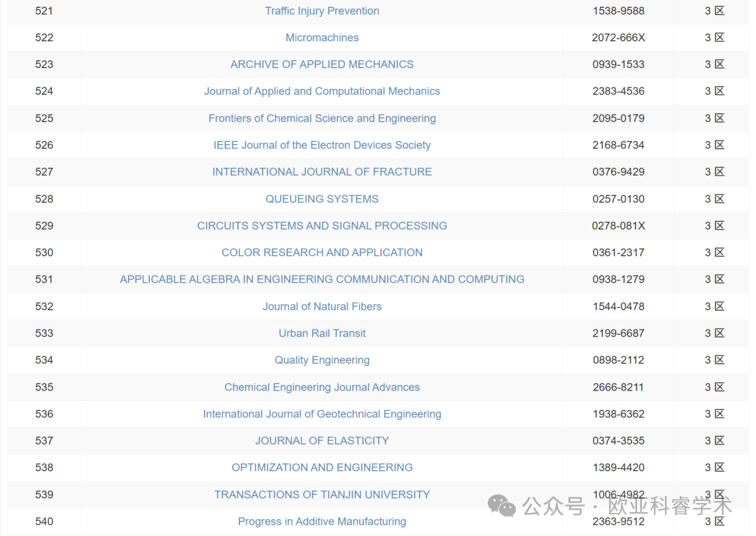The width and height of the screenshot is (756, 536).
Task: Click ISSN value 2383-4536
Action: [619, 91]
